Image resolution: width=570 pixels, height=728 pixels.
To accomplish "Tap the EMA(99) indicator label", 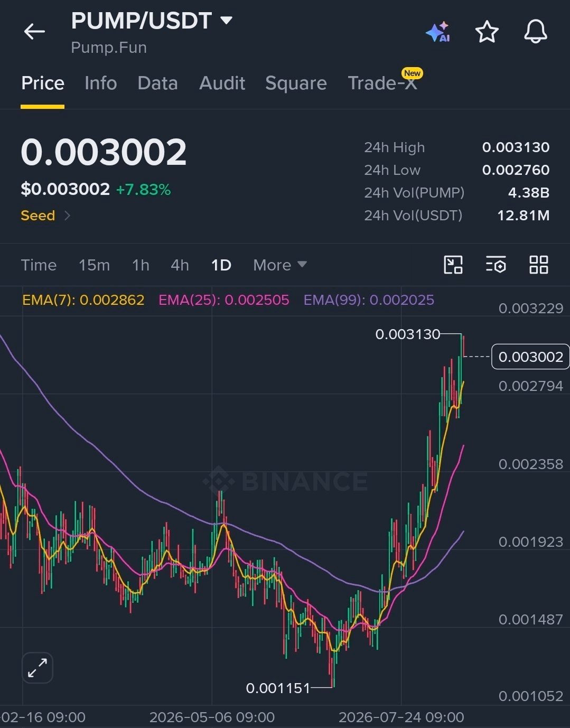I will click(x=369, y=300).
